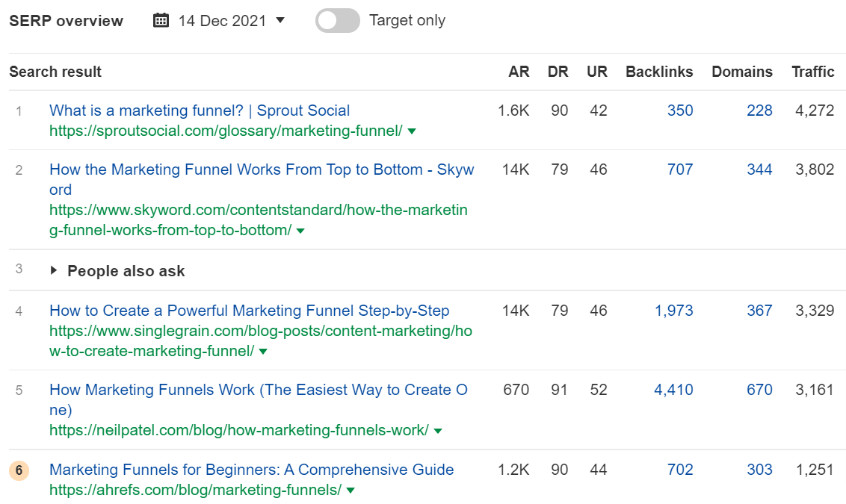Open the 14 Dec 2021 date dropdown
Screen dimensions: 846x504
pos(280,20)
